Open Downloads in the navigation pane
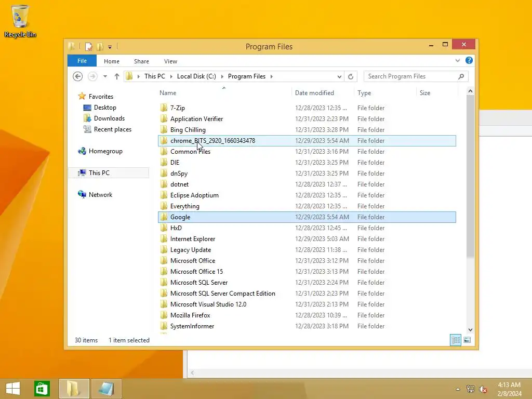Screen dimensions: 532x399 point(109,118)
